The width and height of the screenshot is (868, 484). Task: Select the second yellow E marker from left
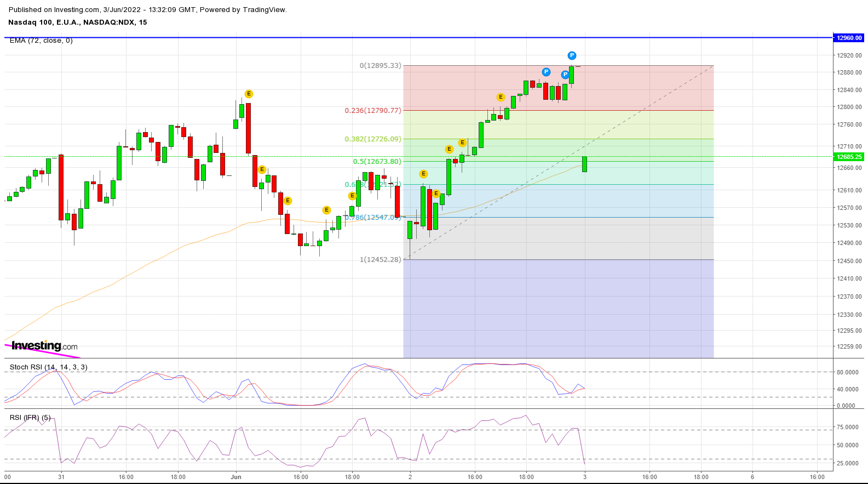(262, 169)
